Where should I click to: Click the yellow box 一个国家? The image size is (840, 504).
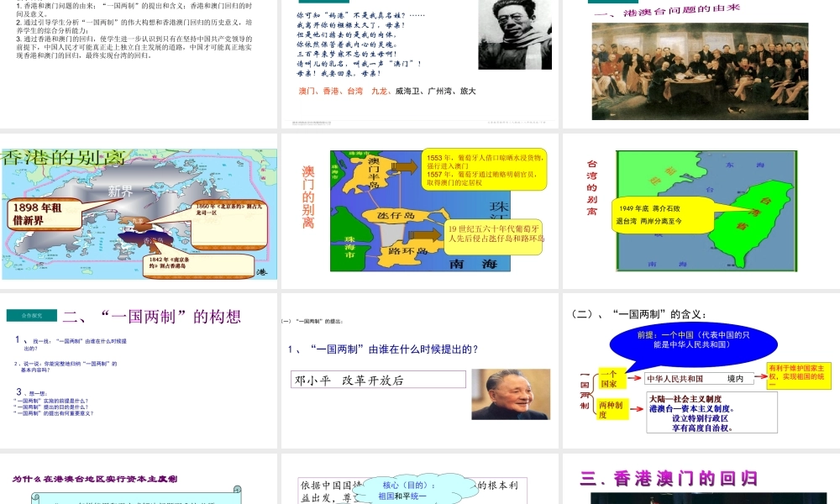[612, 378]
